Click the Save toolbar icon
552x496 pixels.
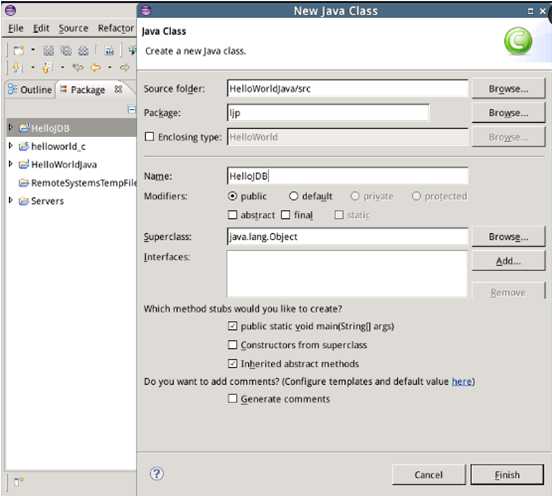(x=48, y=51)
